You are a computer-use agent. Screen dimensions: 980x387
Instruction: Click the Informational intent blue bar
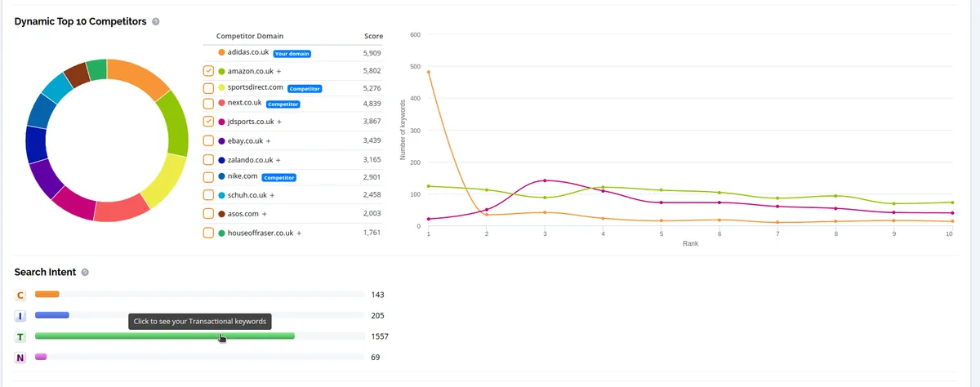(52, 315)
